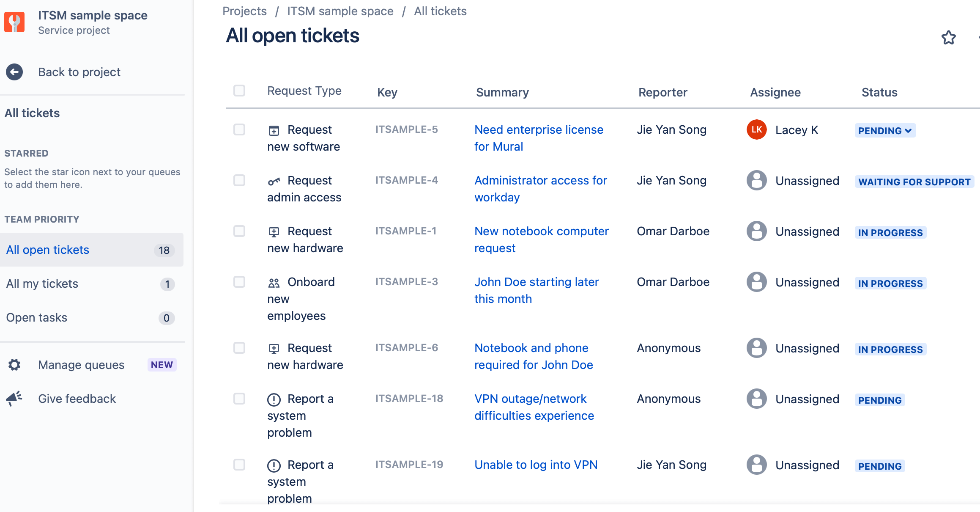Screen dimensions: 980x512
Task: Open Projects from the breadcrumb
Action: coord(244,11)
